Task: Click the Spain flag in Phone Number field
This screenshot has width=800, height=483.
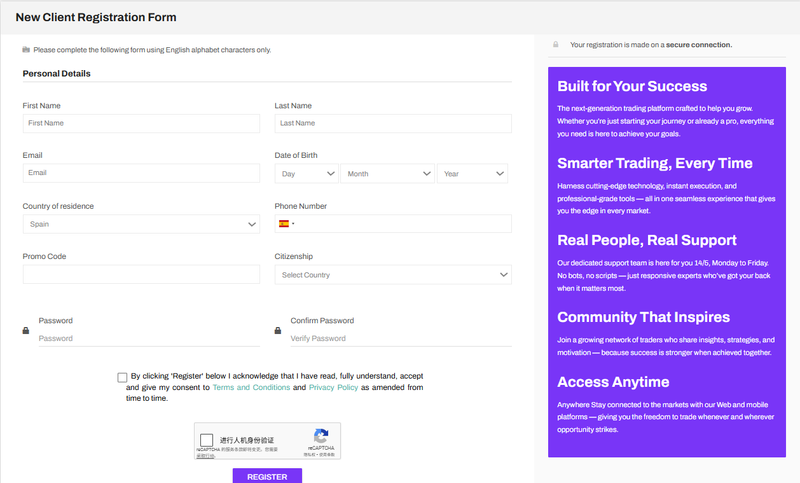Action: pyautogui.click(x=284, y=223)
